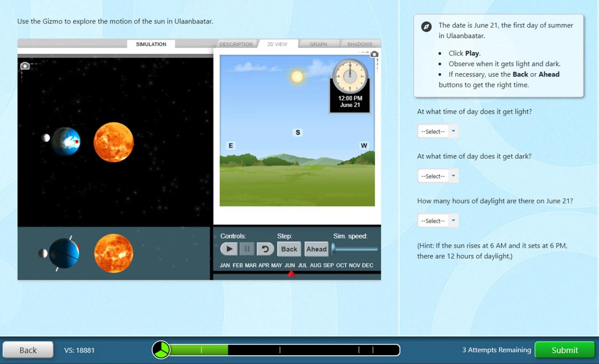Click the W compass label in 2D view
The image size is (599, 364).
[364, 145]
